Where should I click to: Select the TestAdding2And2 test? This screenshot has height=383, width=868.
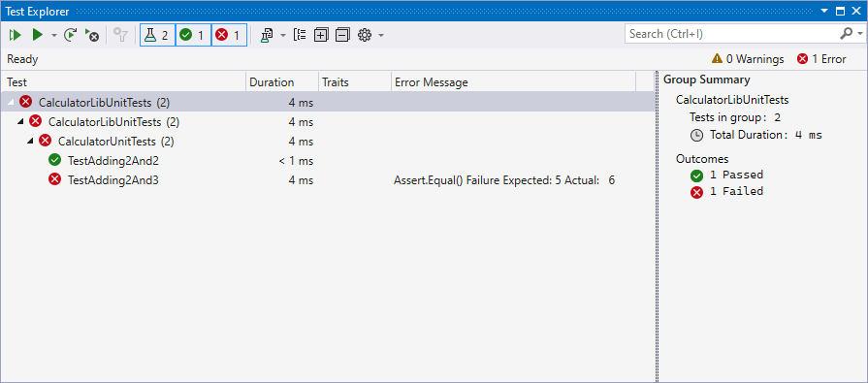327,161
